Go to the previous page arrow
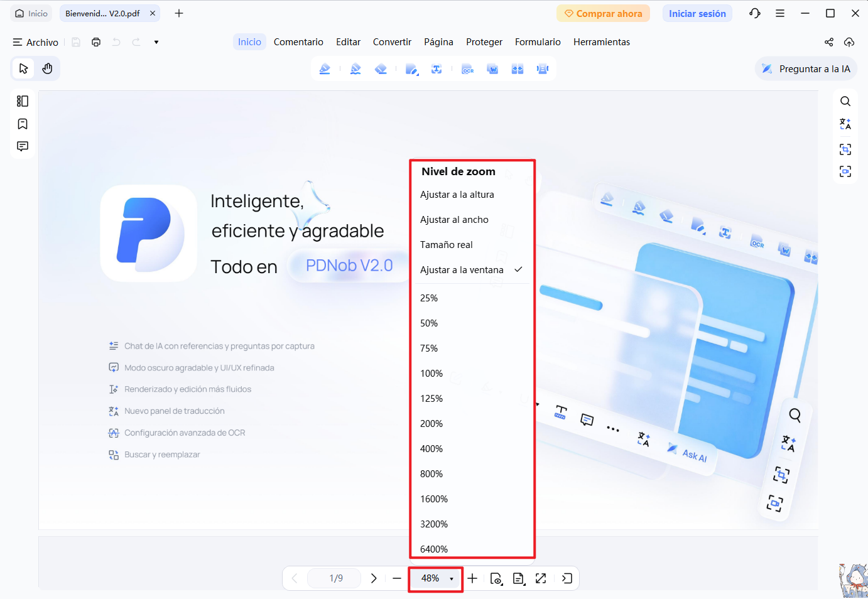 [295, 578]
